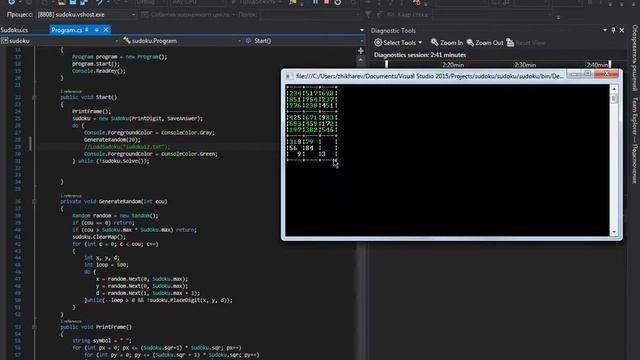Screen dimensions: 640x360
Task: Click the 2:20min mark on the diagnostics timeline
Action: 453,65
